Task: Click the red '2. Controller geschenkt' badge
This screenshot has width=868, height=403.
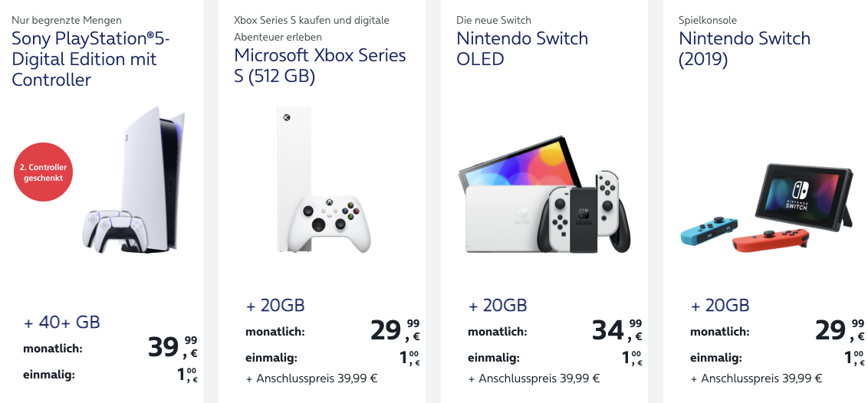Action: 43,172
